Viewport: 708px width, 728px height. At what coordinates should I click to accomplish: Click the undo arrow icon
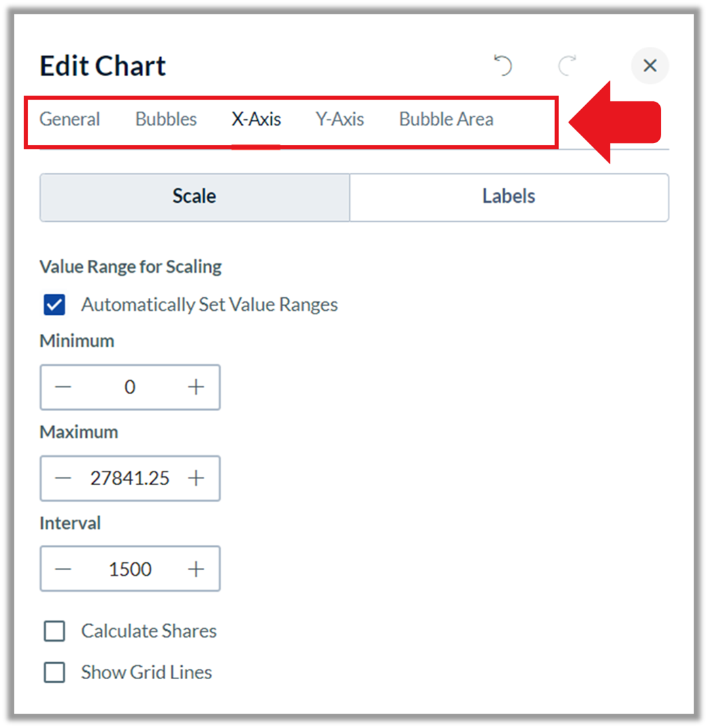(503, 65)
